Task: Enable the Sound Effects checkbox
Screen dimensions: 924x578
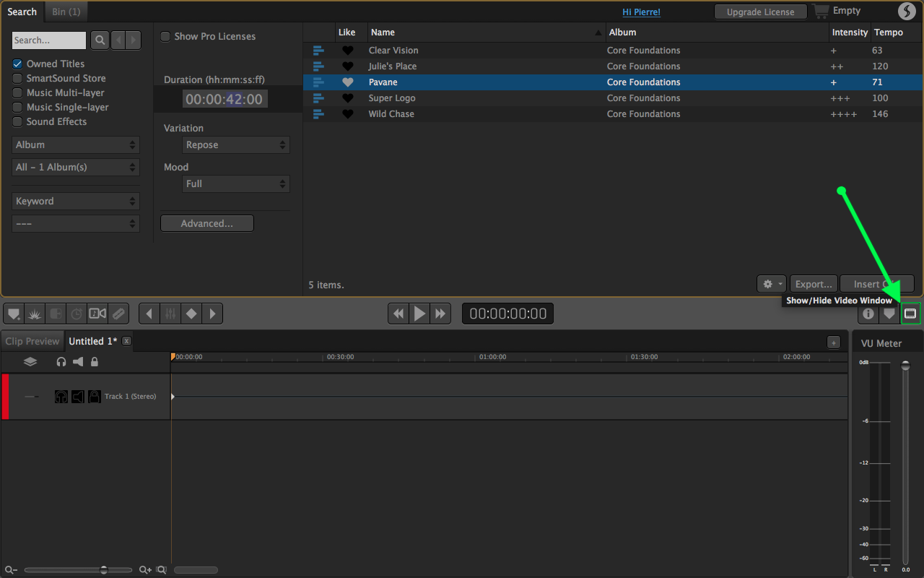Action: click(x=17, y=121)
